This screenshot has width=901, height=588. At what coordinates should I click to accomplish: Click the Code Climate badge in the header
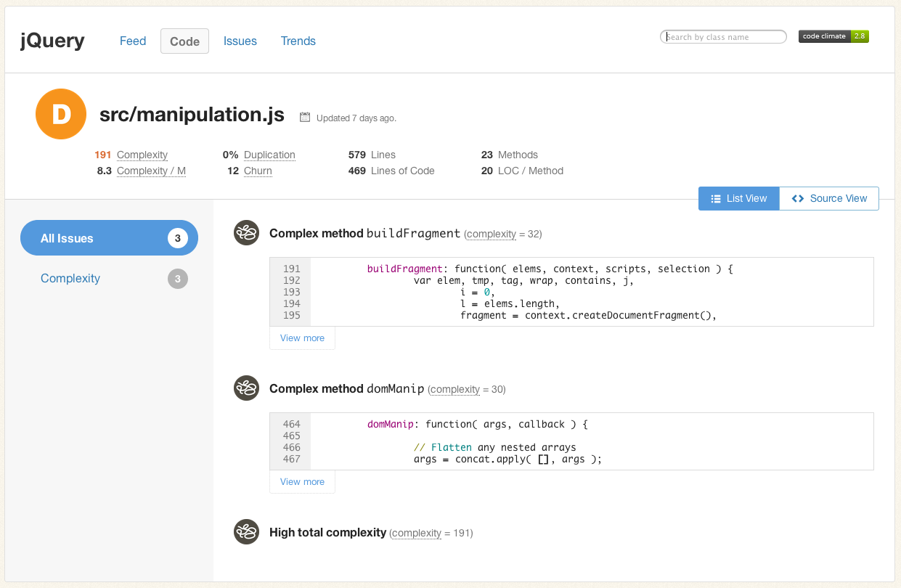pyautogui.click(x=833, y=36)
